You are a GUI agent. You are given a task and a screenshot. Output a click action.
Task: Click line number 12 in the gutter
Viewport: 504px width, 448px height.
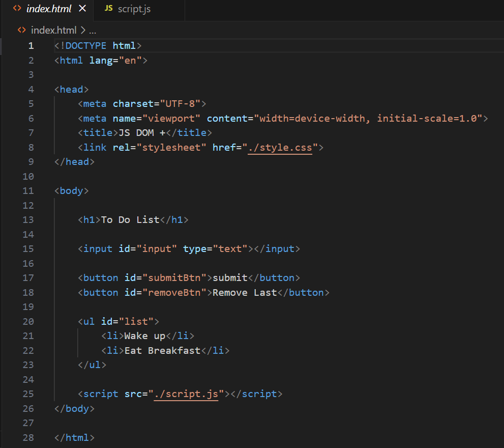pyautogui.click(x=28, y=205)
